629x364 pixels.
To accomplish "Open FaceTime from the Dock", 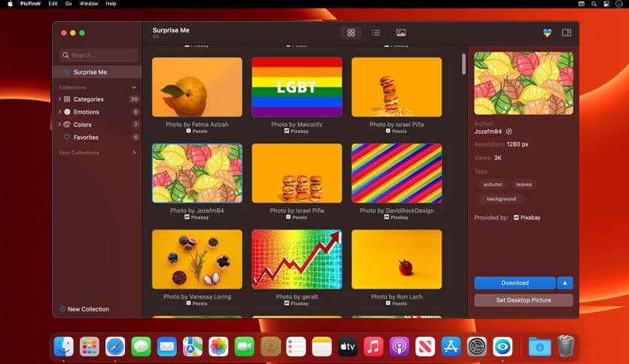I will tap(245, 347).
